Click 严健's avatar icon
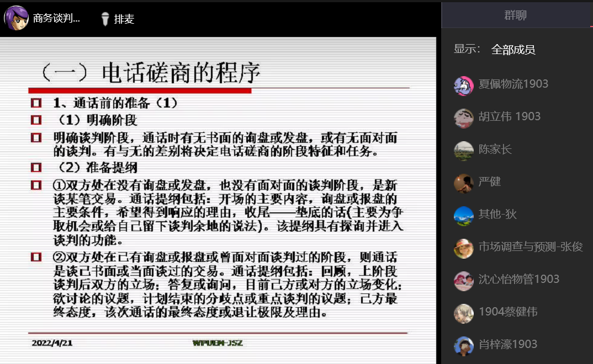The height and width of the screenshot is (364, 593). pyautogui.click(x=463, y=183)
